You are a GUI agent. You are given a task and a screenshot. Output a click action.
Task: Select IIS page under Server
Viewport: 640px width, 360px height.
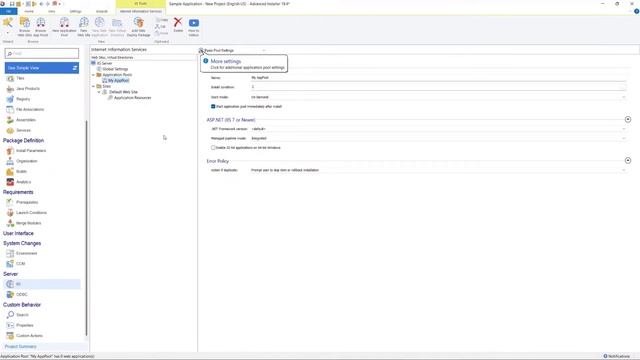pyautogui.click(x=42, y=284)
